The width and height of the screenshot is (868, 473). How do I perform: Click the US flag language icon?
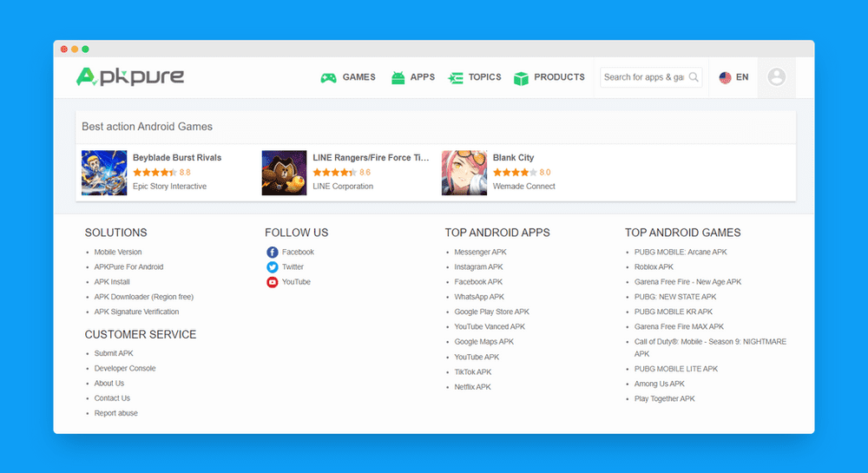click(x=725, y=77)
